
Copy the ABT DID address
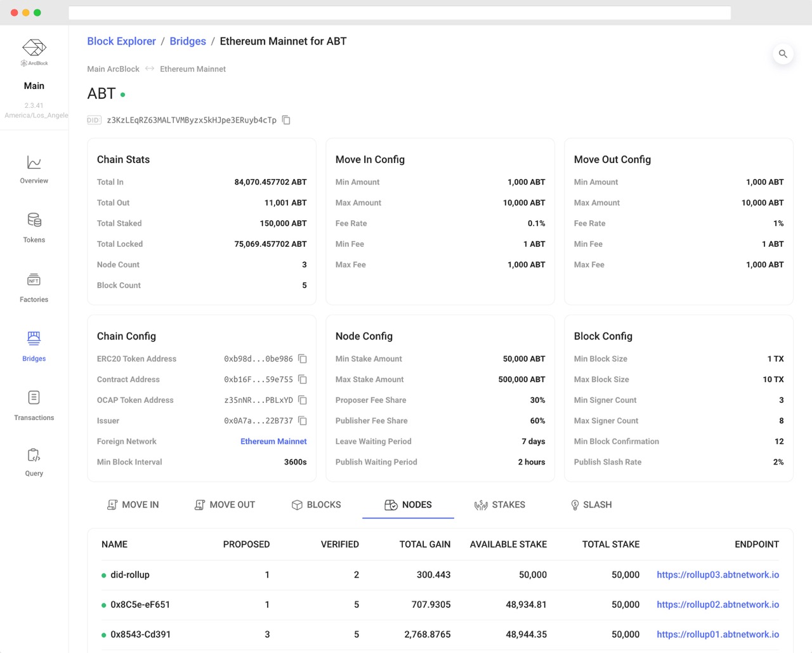point(286,120)
